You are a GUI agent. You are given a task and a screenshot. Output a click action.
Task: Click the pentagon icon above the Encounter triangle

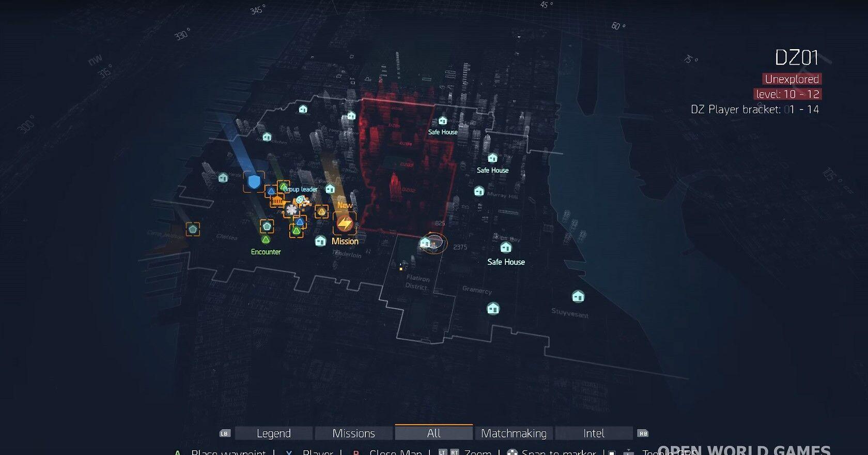267,226
